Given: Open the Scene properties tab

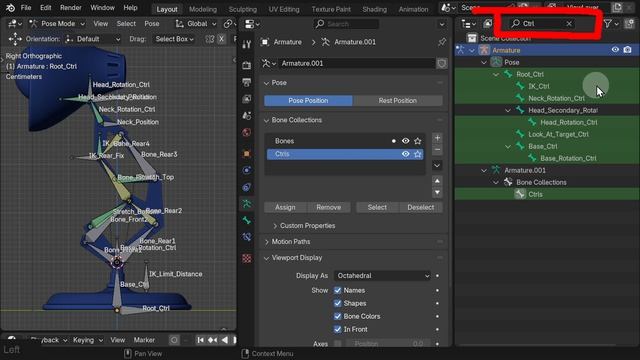Looking at the screenshot, I should click(247, 116).
